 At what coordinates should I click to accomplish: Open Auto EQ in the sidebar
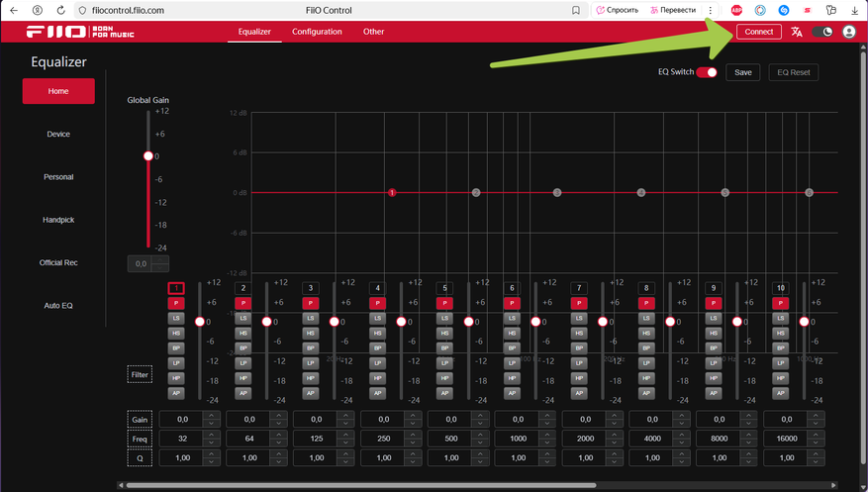coord(58,306)
